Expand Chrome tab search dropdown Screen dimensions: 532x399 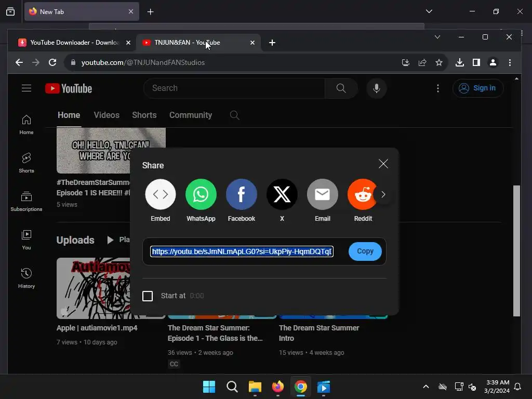(x=437, y=37)
